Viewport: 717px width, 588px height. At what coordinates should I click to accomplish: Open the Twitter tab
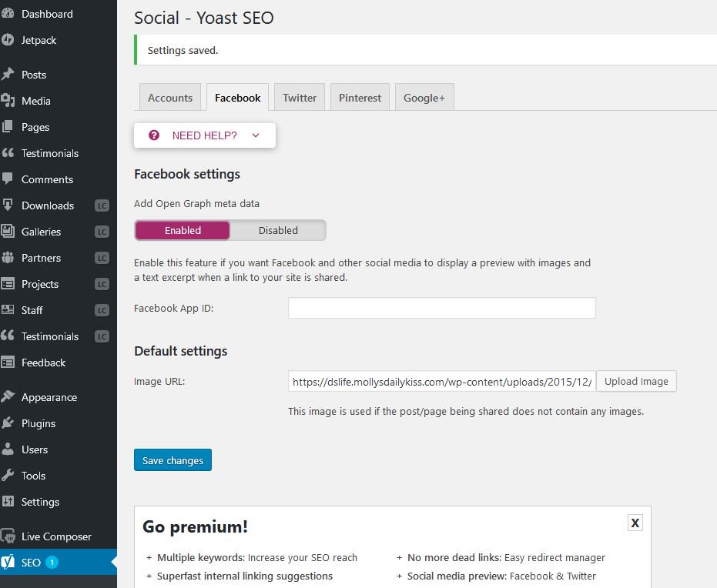[x=300, y=97]
